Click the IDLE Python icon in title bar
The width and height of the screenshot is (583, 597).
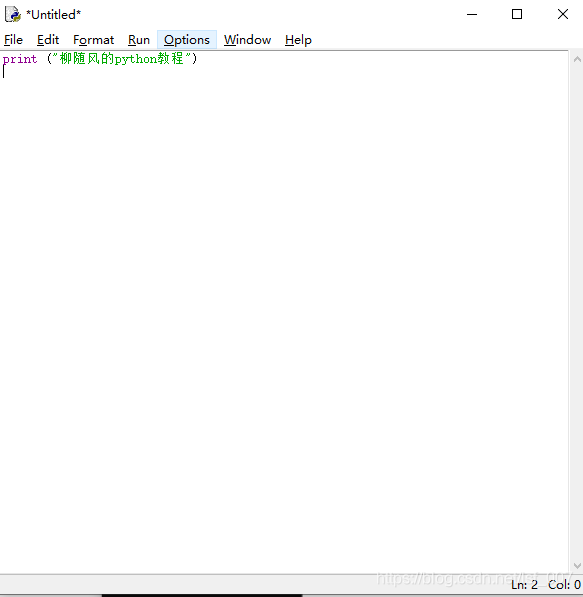(x=13, y=14)
